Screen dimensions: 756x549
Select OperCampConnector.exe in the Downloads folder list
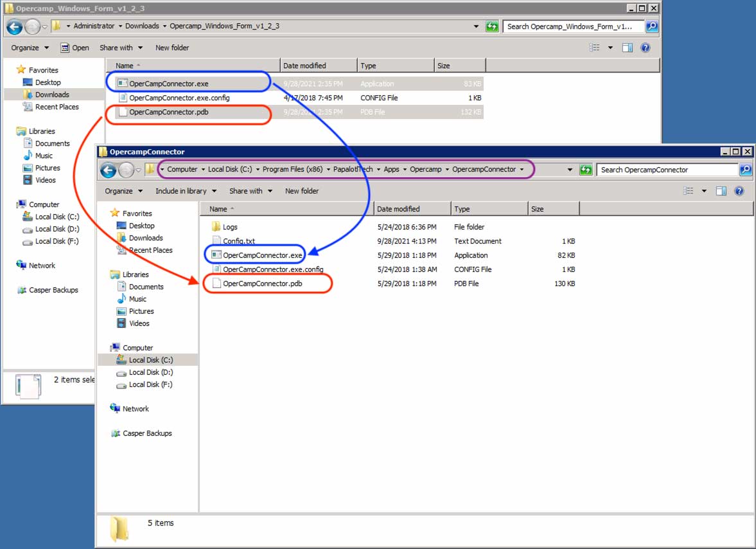click(x=168, y=84)
